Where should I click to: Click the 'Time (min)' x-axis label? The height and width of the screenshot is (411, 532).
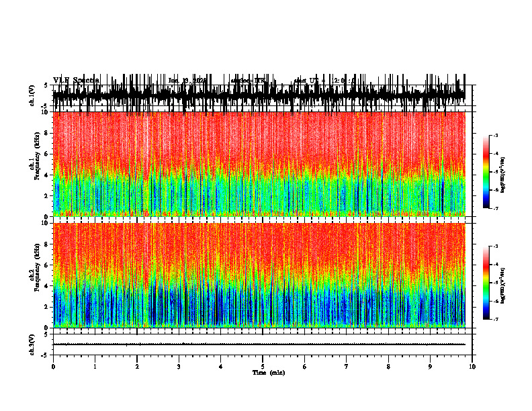pos(269,373)
